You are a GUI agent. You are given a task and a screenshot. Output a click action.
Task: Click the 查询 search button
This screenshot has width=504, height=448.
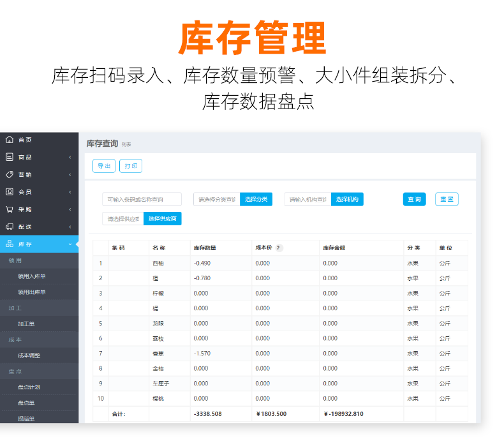(414, 199)
